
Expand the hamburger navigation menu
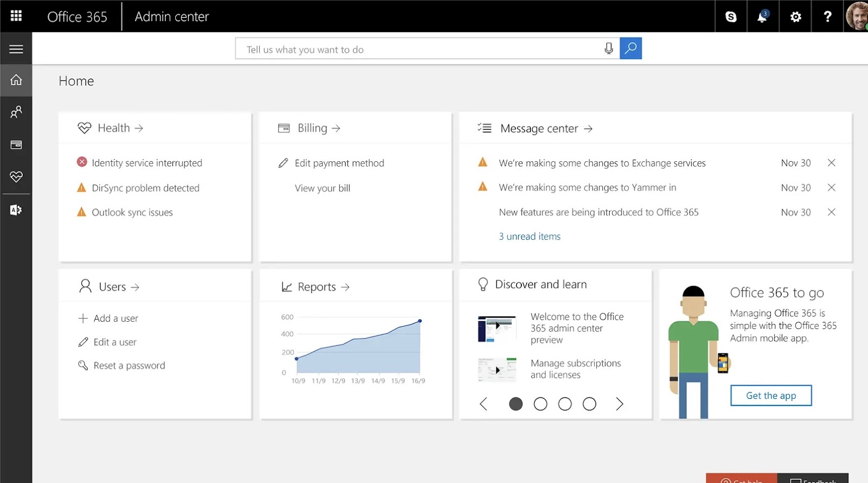click(x=16, y=49)
